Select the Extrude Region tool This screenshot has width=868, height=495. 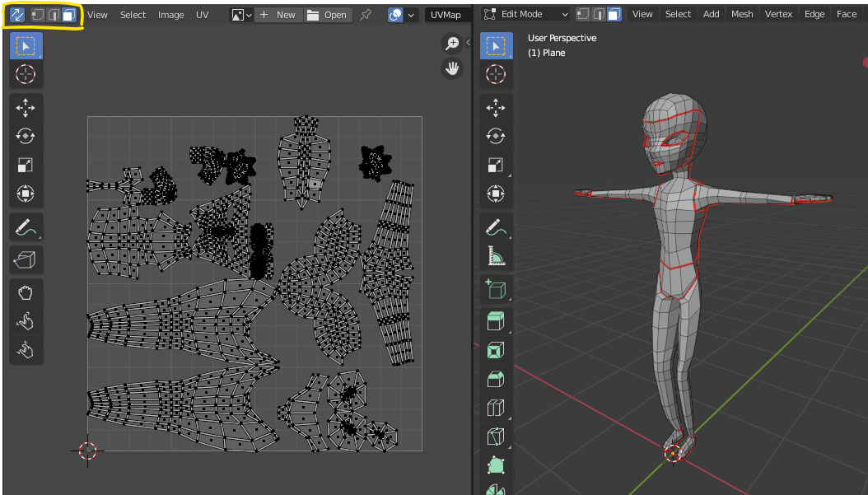click(496, 321)
